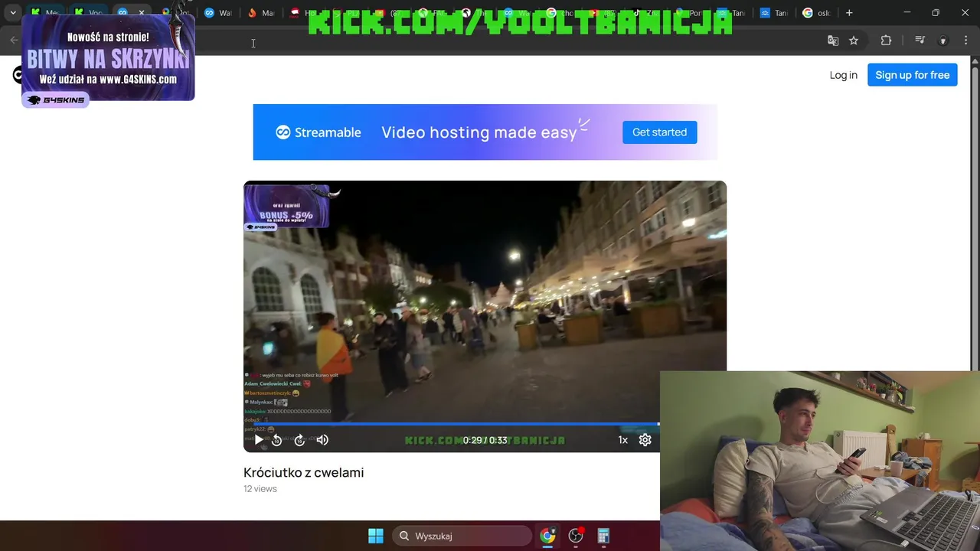
Task: Open the media control icon in toolbar
Action: click(920, 41)
